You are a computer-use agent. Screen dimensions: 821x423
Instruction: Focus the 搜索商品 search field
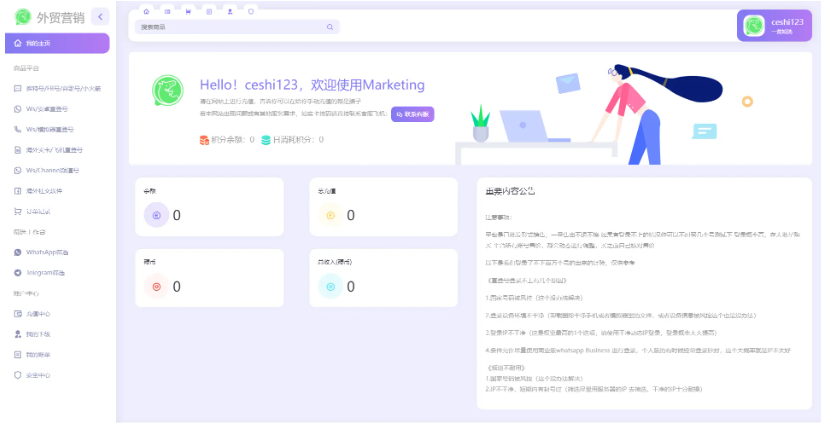click(x=237, y=27)
